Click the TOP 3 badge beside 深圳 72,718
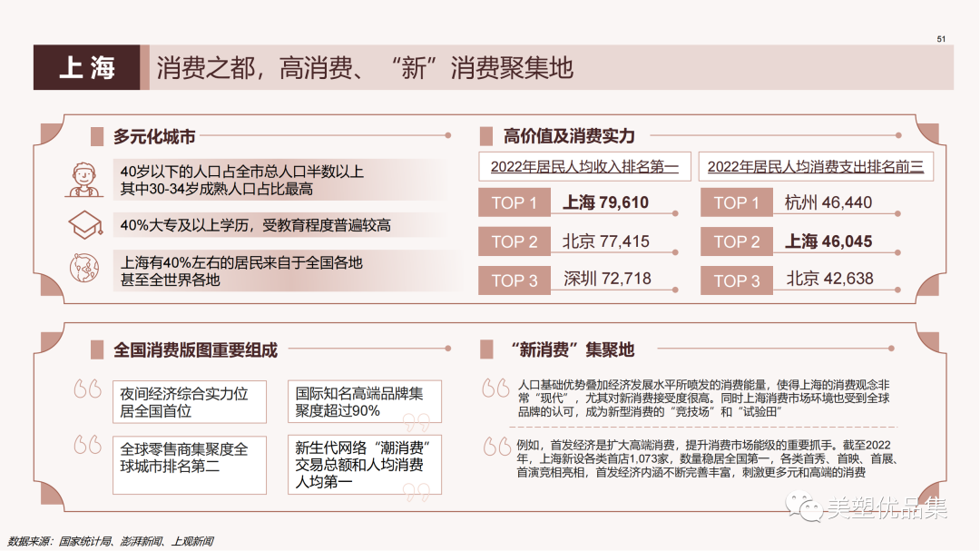The width and height of the screenshot is (980, 551). 514,280
